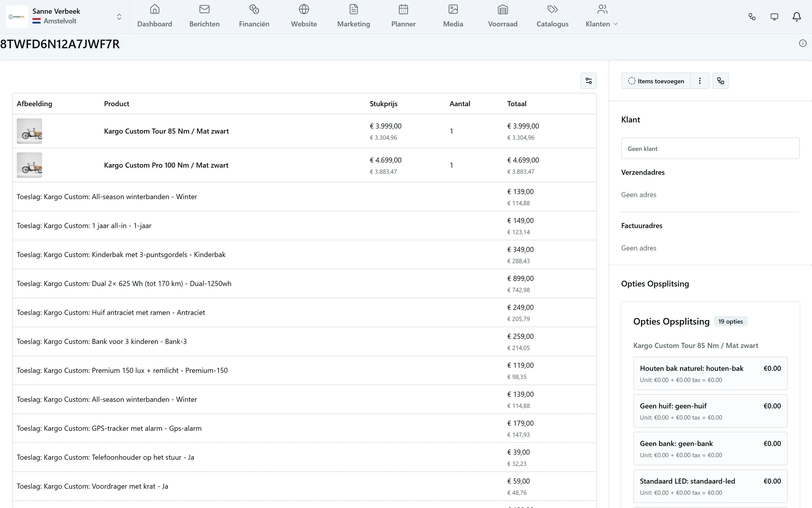The image size is (812, 508).
Task: Click the Totaal column header
Action: [517, 104]
